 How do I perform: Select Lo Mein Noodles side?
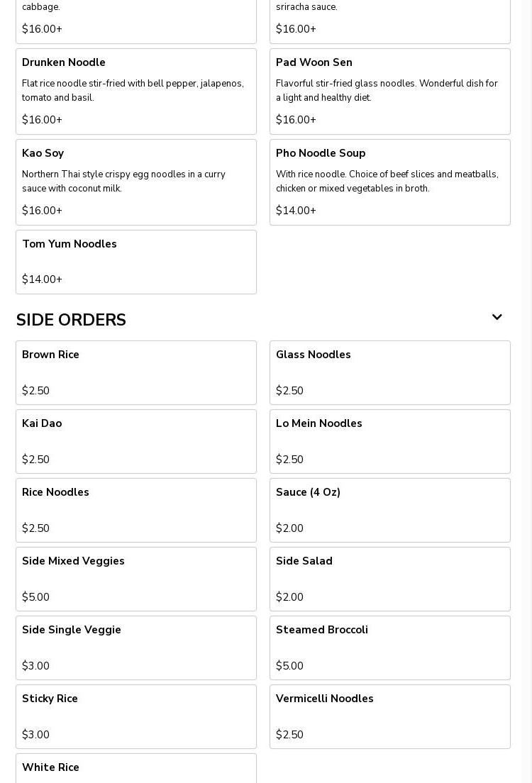coord(390,441)
